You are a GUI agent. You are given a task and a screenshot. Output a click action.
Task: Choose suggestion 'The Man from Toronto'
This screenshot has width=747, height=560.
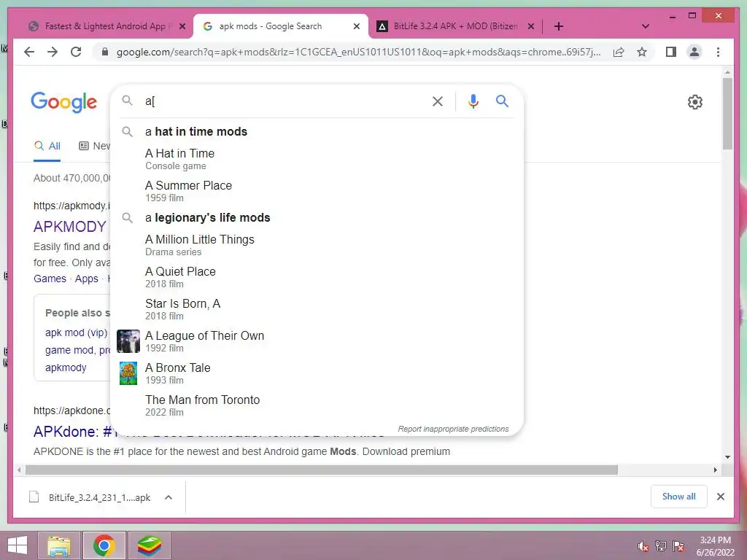317,405
